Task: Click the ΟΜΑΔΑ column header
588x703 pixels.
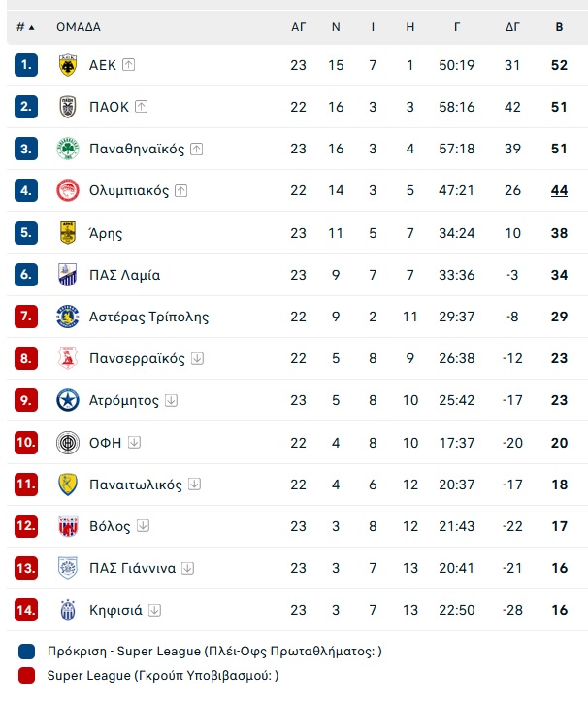Action: pos(79,27)
